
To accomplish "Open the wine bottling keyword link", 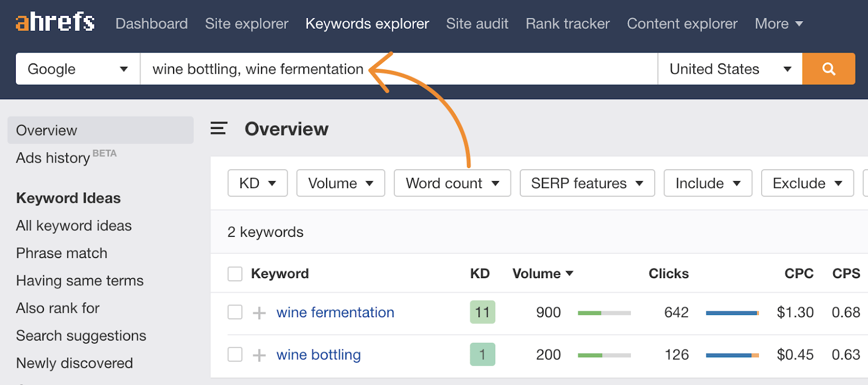I will (x=318, y=355).
